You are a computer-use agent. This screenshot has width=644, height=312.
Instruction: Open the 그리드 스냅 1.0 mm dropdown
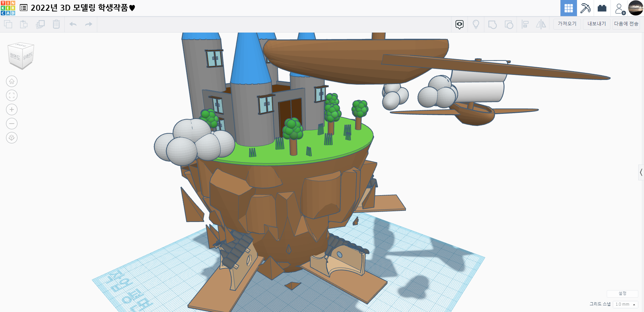625,304
